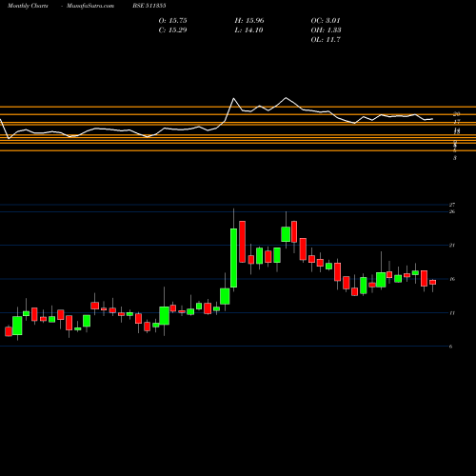Click the price axis label 16
The height and width of the screenshot is (476, 476).
[452, 279]
